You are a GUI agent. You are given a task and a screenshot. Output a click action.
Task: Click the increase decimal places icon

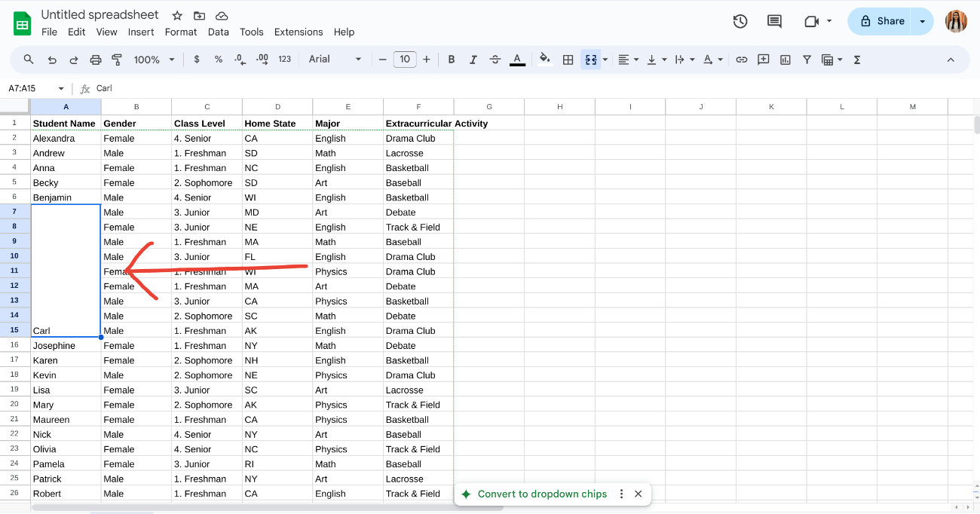(x=260, y=60)
